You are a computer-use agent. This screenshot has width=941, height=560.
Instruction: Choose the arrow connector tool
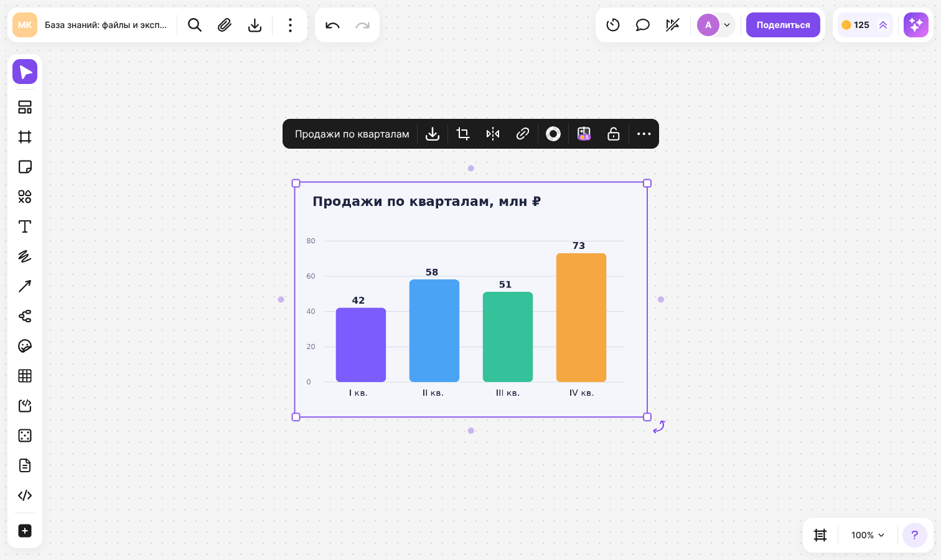tap(25, 286)
